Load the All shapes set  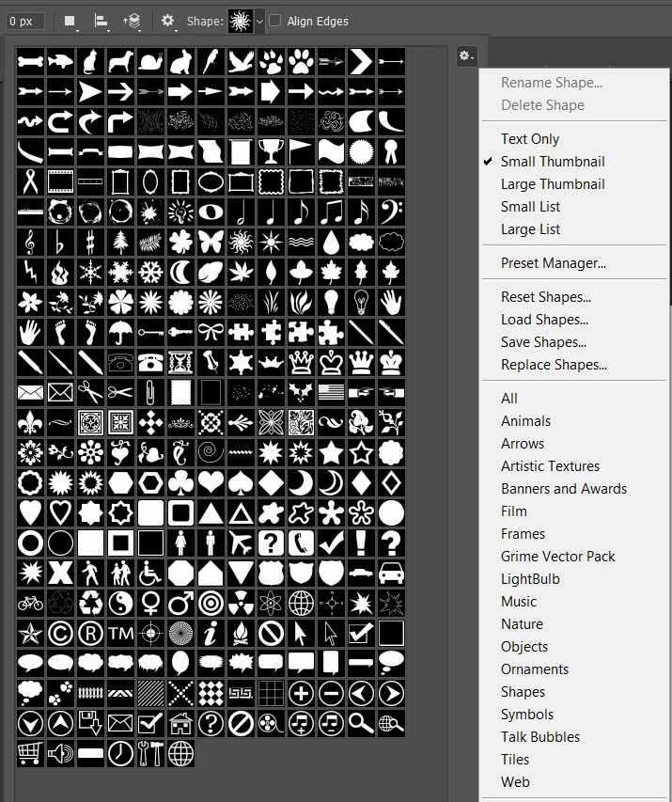[508, 399]
